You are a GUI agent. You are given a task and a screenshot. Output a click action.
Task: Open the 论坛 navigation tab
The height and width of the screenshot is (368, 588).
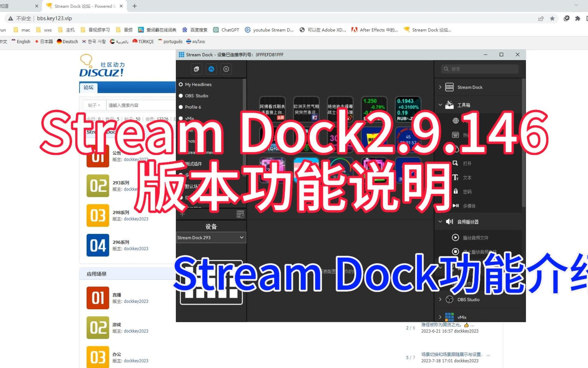click(x=89, y=88)
